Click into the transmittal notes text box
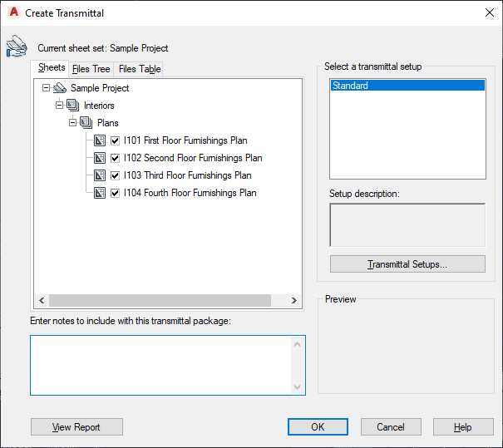The height and width of the screenshot is (448, 503). [160, 365]
